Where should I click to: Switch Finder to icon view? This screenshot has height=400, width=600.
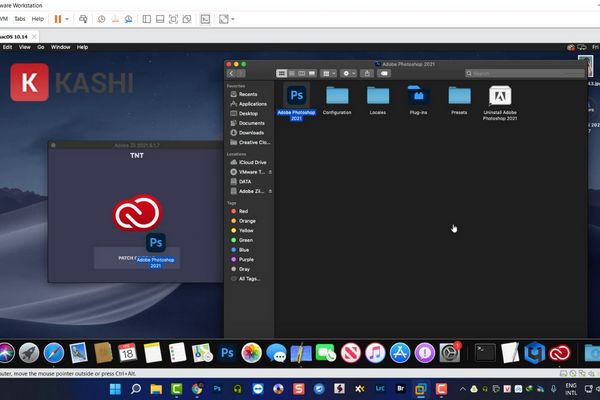tap(282, 73)
